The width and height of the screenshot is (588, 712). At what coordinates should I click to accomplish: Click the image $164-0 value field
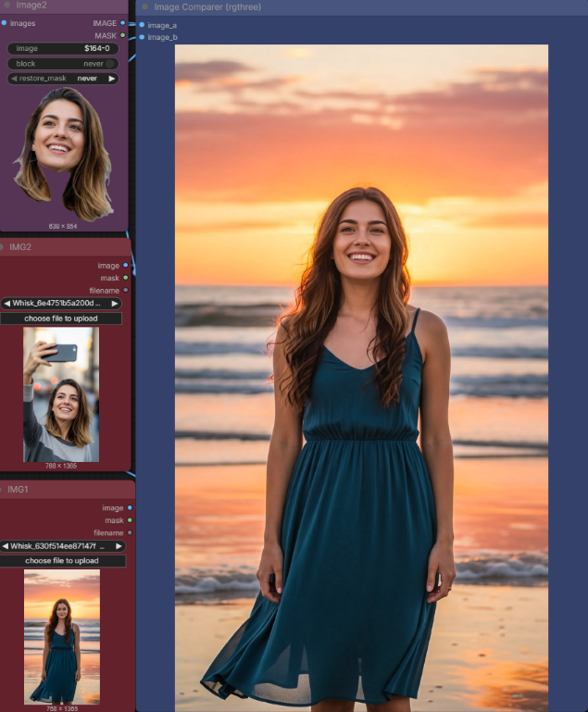(62, 49)
